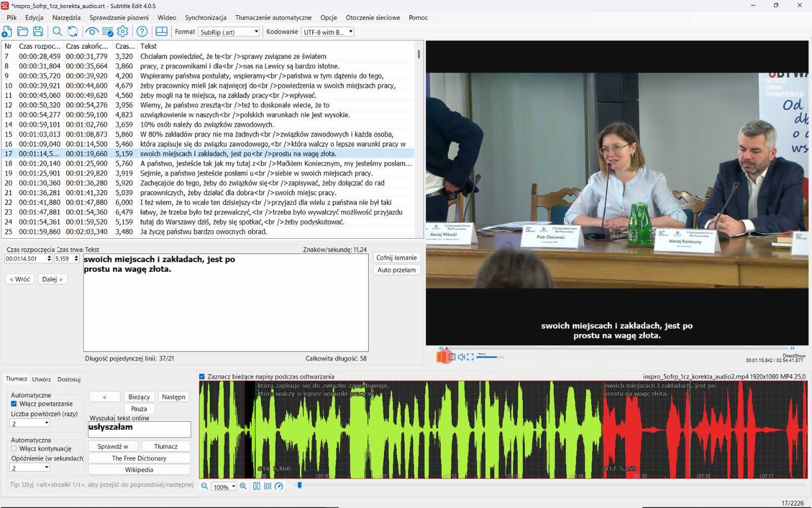Click the start time spinner arrows
812x508 pixels.
point(49,259)
